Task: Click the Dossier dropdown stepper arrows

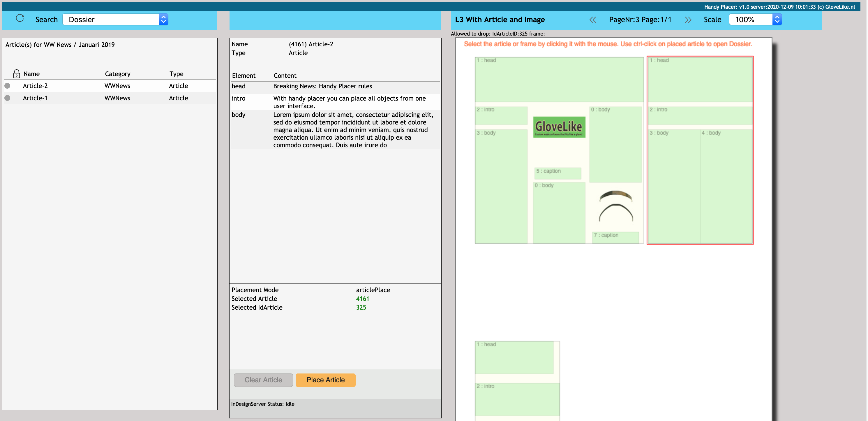Action: click(163, 19)
